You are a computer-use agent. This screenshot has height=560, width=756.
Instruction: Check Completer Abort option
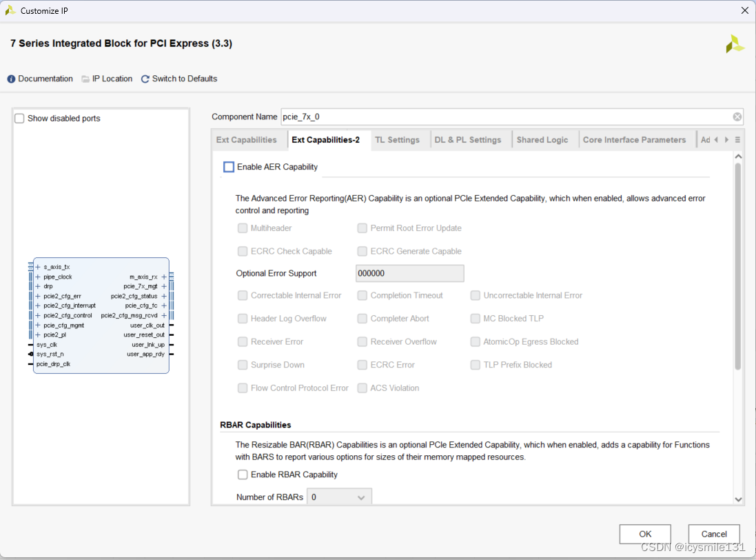(x=362, y=319)
